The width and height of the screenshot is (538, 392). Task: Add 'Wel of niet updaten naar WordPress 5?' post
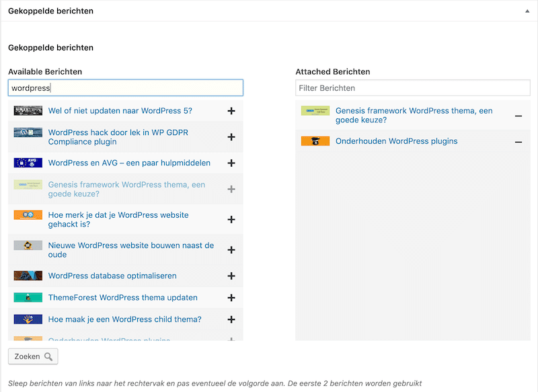[x=231, y=111]
